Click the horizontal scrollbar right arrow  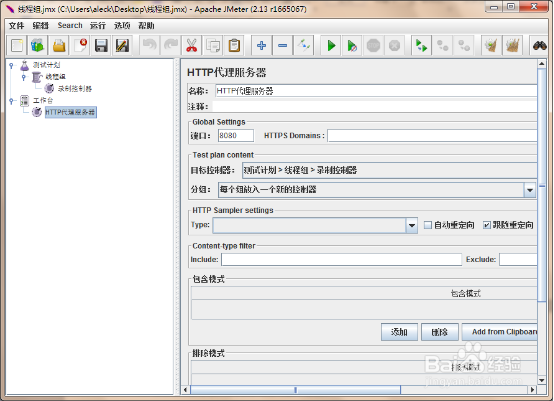(532, 390)
